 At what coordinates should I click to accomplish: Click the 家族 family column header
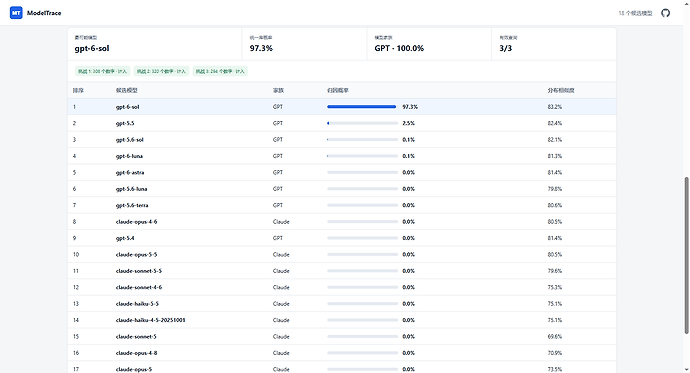[278, 90]
